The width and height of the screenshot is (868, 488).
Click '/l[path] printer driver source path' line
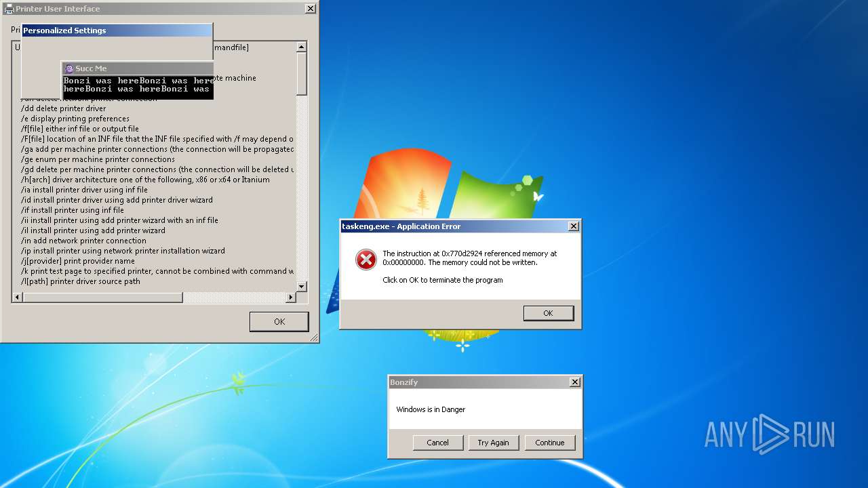click(x=81, y=281)
